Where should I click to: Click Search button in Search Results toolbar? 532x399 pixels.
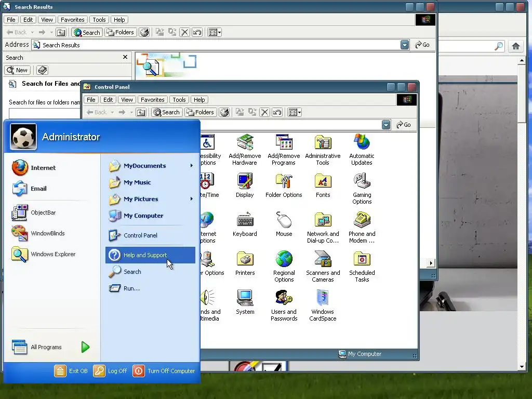87,32
